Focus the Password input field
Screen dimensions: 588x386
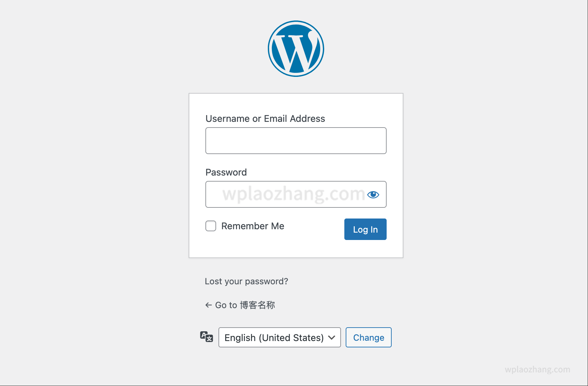click(285, 195)
